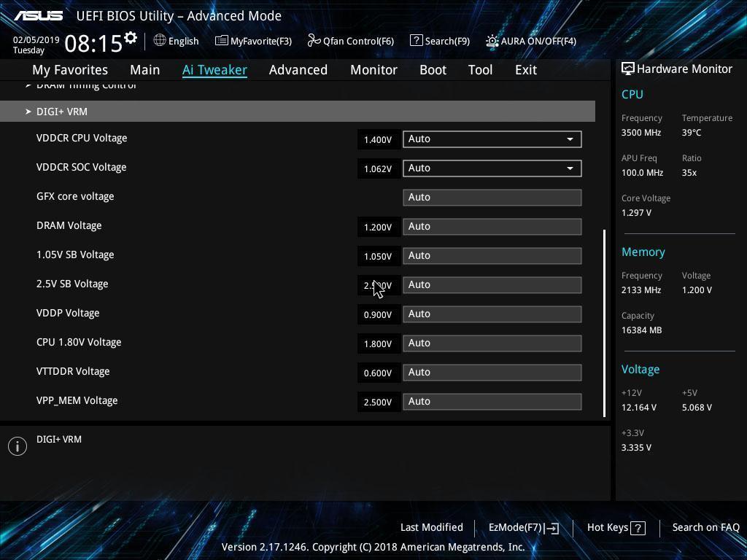Click the GFX core voltage label
747x560 pixels.
click(75, 196)
